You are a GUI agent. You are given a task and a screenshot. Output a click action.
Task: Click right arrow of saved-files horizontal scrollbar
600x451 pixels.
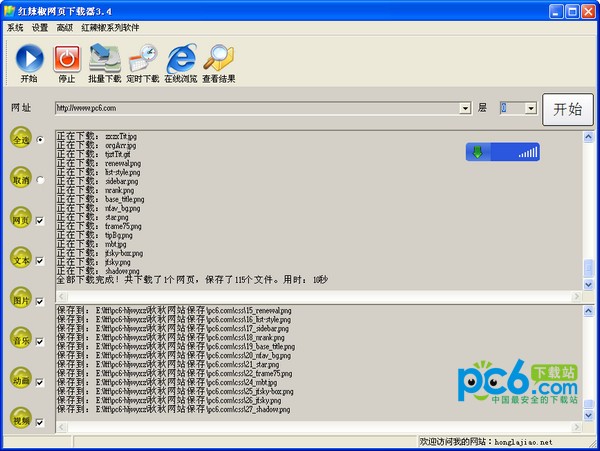tap(576, 427)
